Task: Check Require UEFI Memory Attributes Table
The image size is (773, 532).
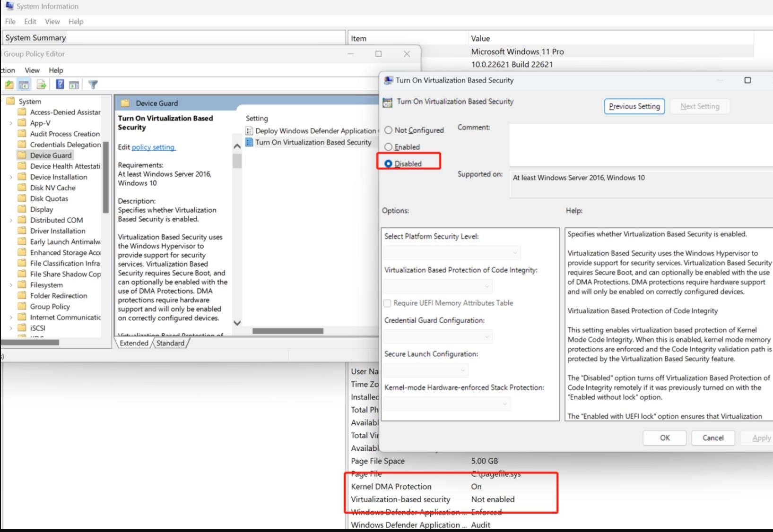Action: click(x=387, y=303)
